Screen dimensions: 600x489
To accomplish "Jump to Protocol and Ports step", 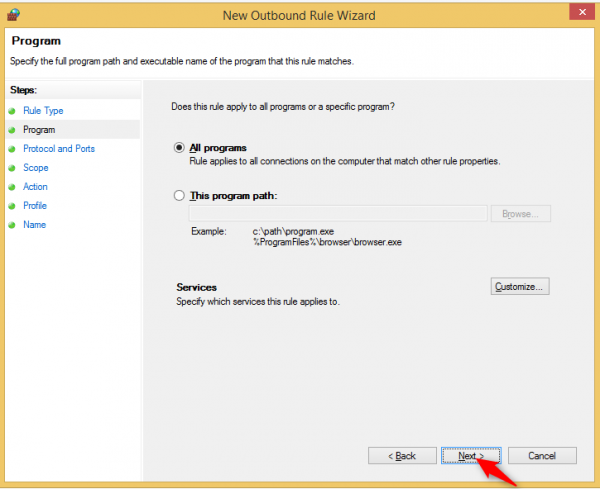I will point(59,149).
